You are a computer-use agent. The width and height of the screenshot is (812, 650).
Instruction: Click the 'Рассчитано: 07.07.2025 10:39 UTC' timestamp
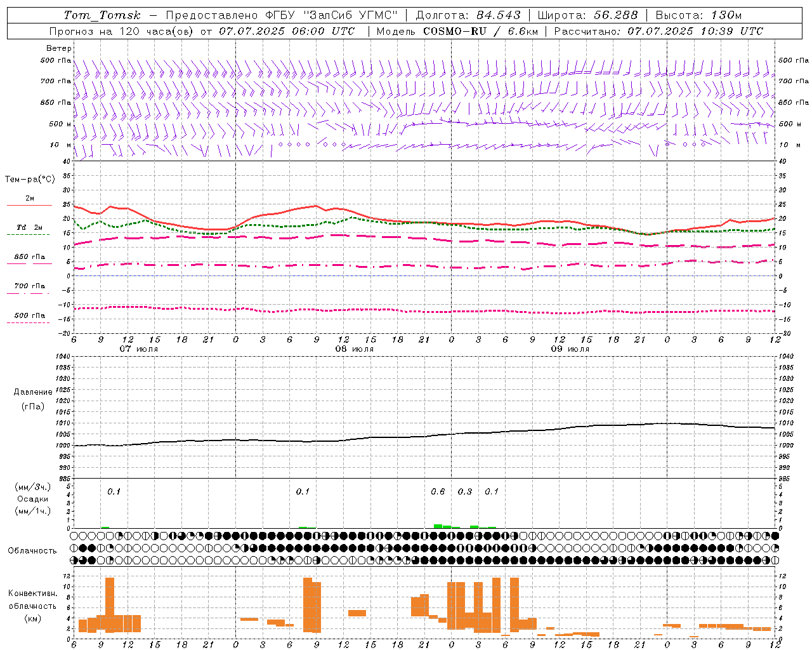658,31
